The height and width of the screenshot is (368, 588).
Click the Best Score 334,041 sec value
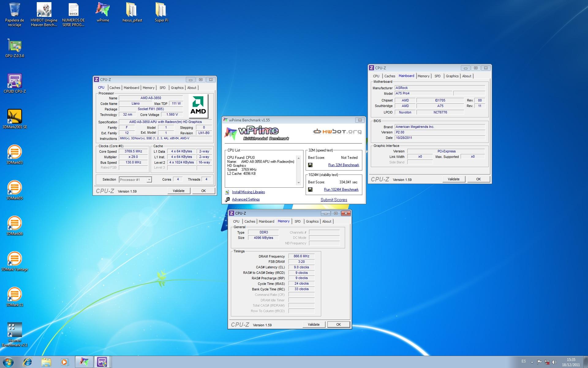(348, 182)
